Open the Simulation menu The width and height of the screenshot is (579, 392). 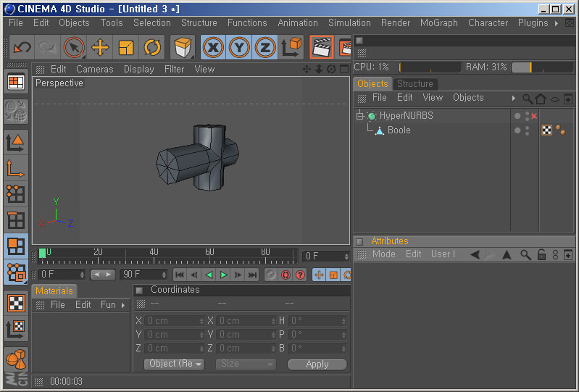point(349,23)
